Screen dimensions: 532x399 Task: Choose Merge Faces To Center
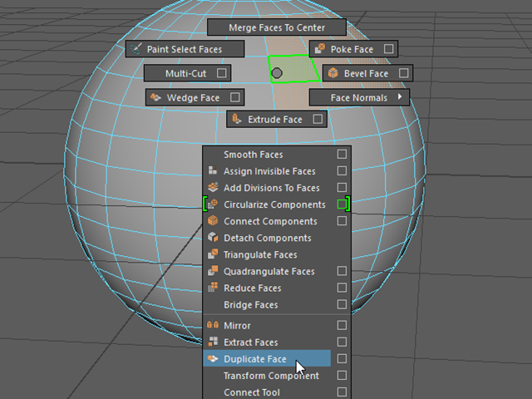click(x=277, y=27)
